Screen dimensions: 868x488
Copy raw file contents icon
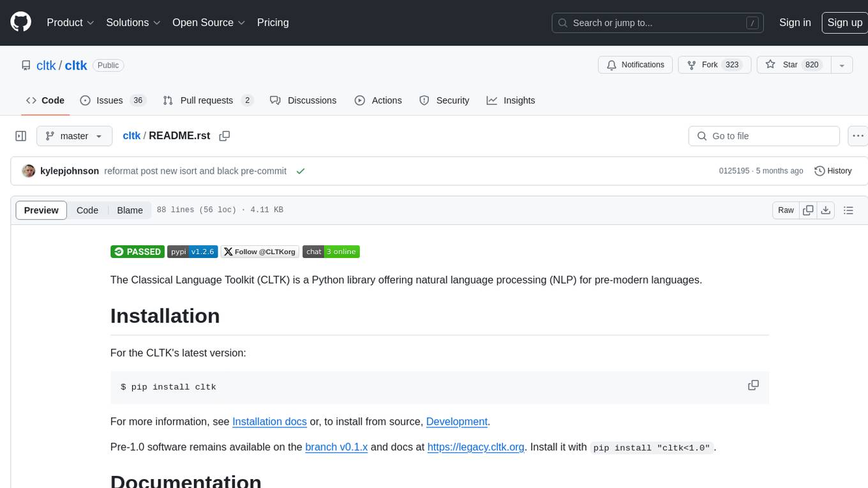[x=808, y=210]
